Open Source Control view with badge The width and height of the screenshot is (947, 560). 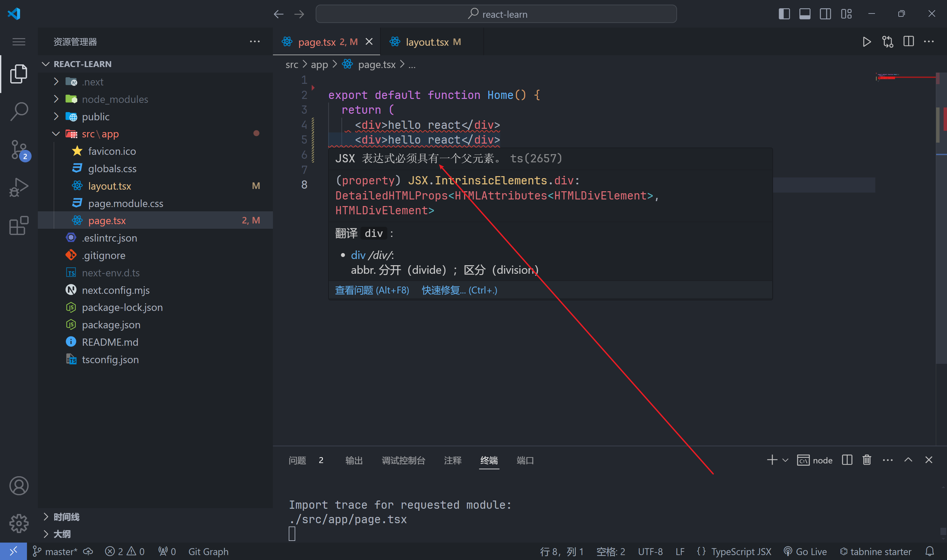click(x=19, y=150)
